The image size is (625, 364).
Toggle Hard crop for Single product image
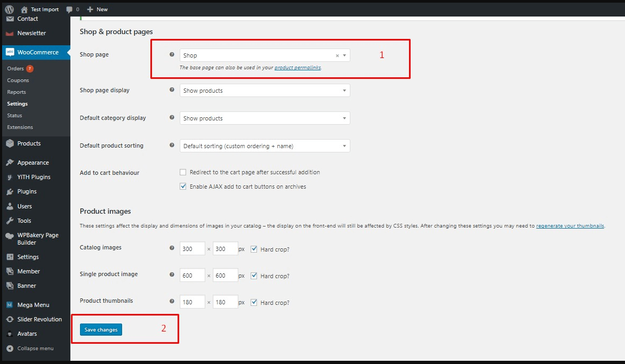[254, 276]
